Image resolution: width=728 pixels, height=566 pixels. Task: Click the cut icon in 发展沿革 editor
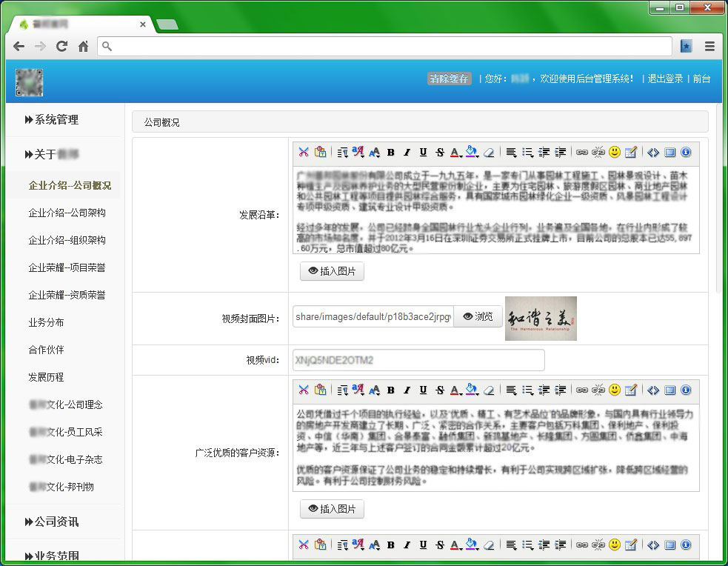click(x=303, y=153)
